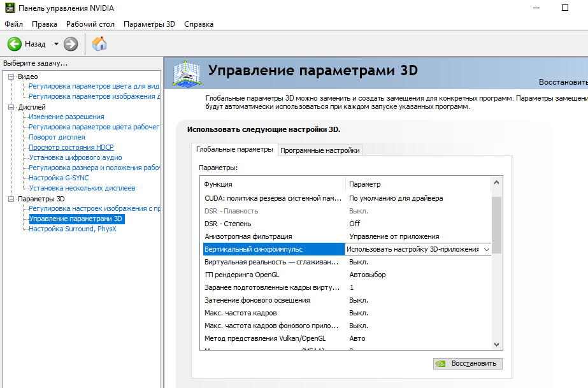Viewport: 588px width, 388px height.
Task: Select the DSR - Степень row
Action: (x=347, y=224)
